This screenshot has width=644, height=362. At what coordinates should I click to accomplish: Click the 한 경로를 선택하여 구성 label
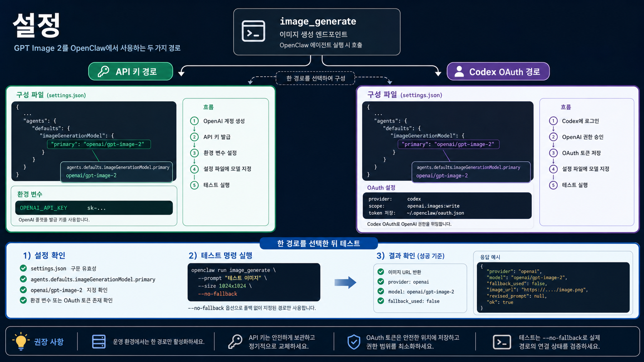(x=315, y=78)
